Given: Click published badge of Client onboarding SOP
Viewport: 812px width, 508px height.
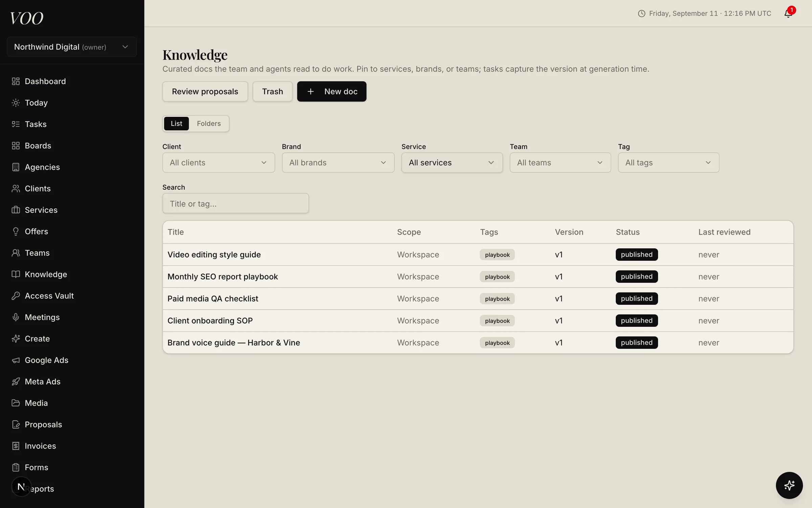Looking at the screenshot, I should [636, 321].
